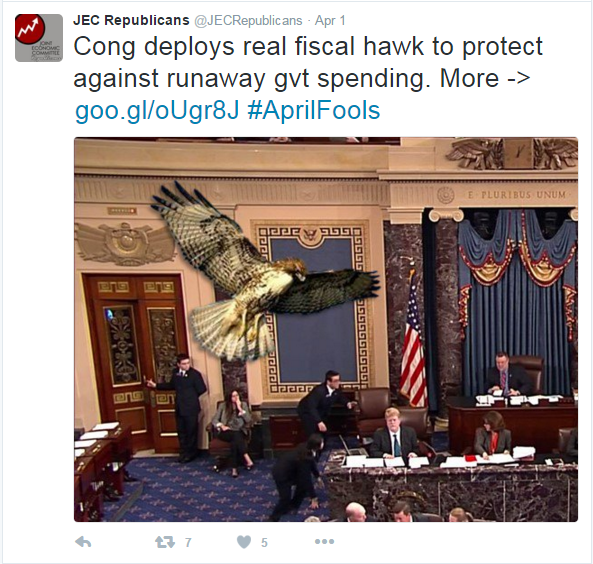Click the wooden door in the tweet image
Viewport: 593px width, 564px height.
click(x=135, y=363)
